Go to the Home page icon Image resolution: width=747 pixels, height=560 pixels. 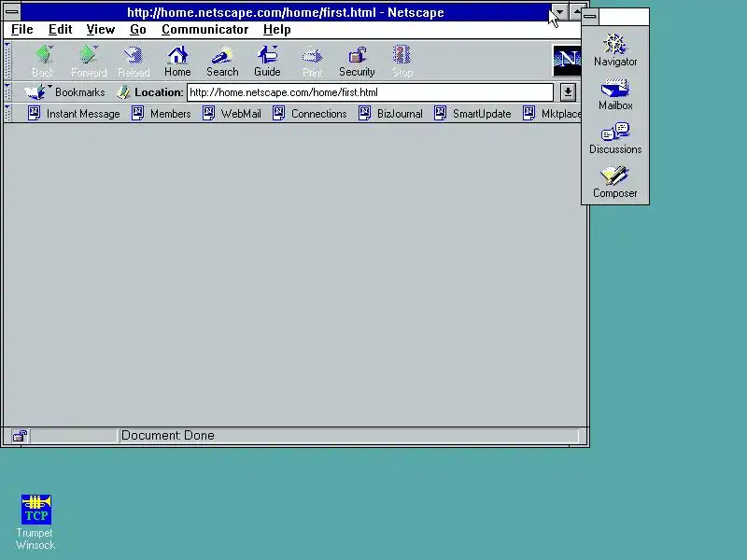(x=177, y=61)
